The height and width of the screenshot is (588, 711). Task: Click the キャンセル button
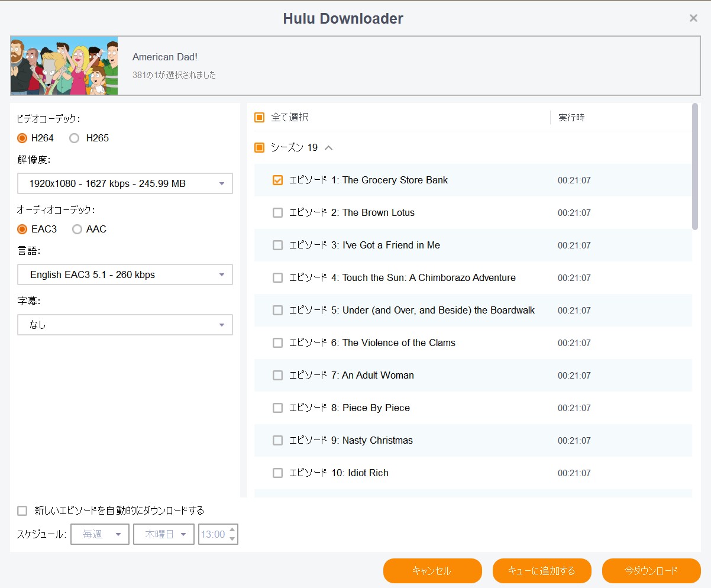(x=432, y=571)
